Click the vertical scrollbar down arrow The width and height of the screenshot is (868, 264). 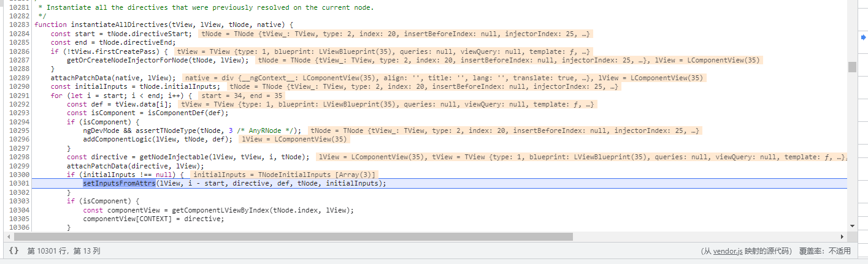tap(852, 227)
